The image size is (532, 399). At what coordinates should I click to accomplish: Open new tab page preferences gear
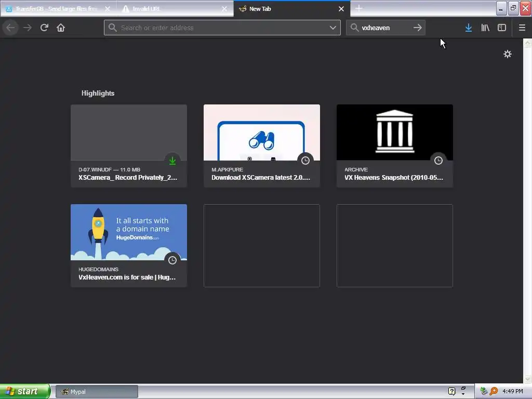tap(507, 54)
